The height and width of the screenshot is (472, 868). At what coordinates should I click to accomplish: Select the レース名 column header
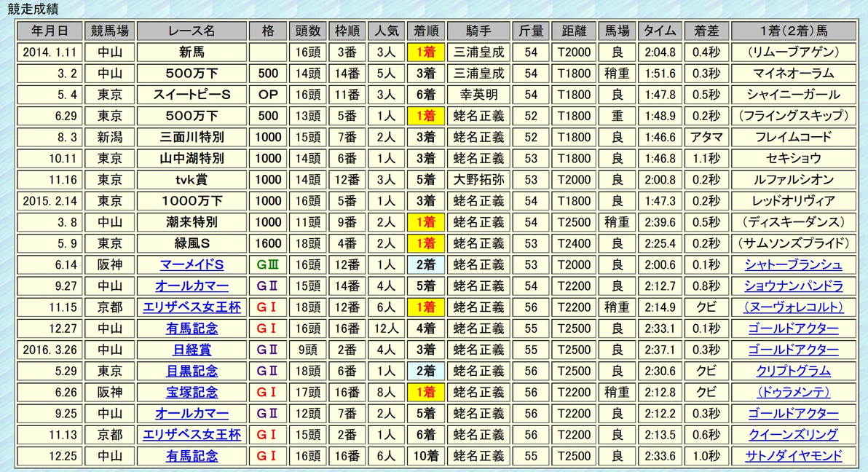click(192, 31)
